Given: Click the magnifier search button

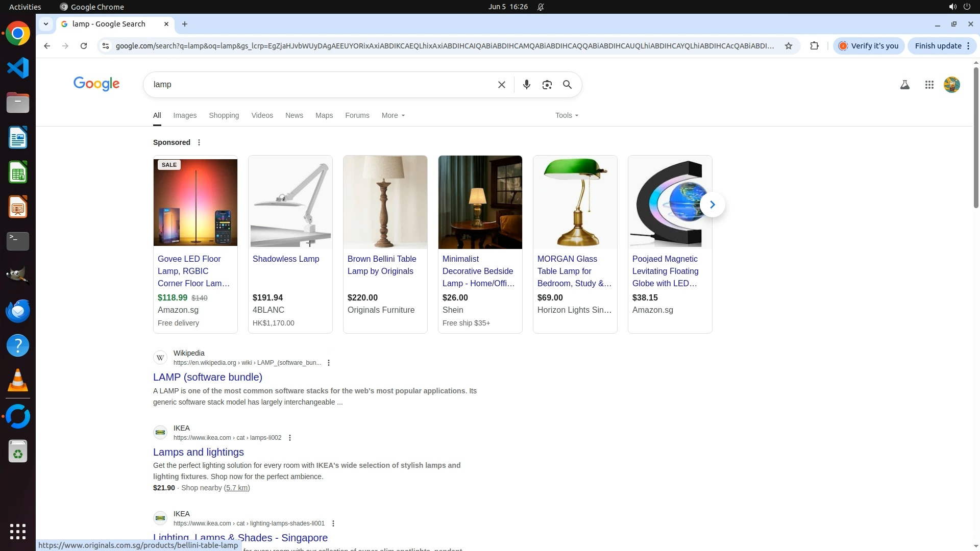Looking at the screenshot, I should (x=567, y=85).
